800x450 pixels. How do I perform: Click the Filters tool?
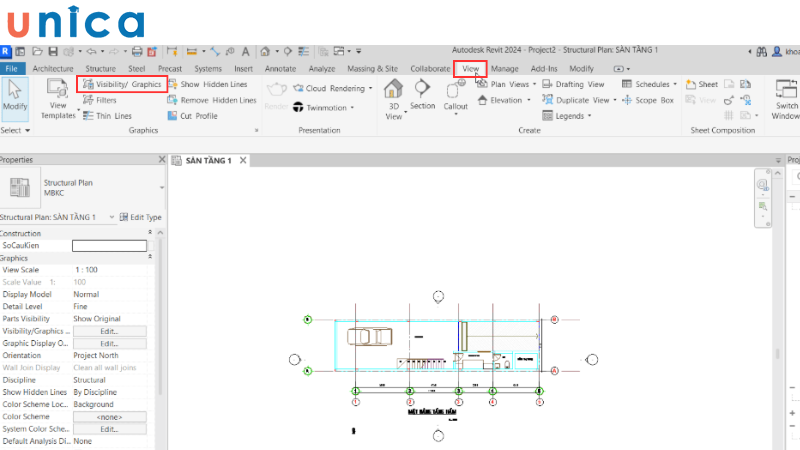tap(105, 100)
